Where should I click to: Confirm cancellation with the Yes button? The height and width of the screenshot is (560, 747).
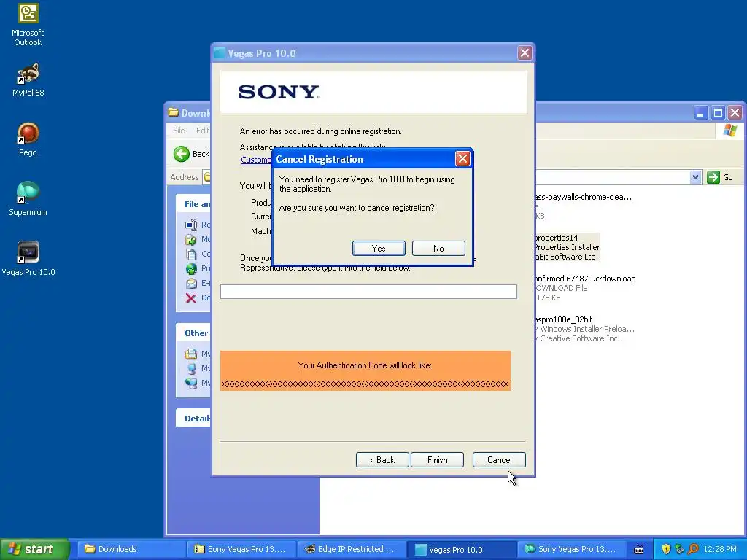click(379, 248)
